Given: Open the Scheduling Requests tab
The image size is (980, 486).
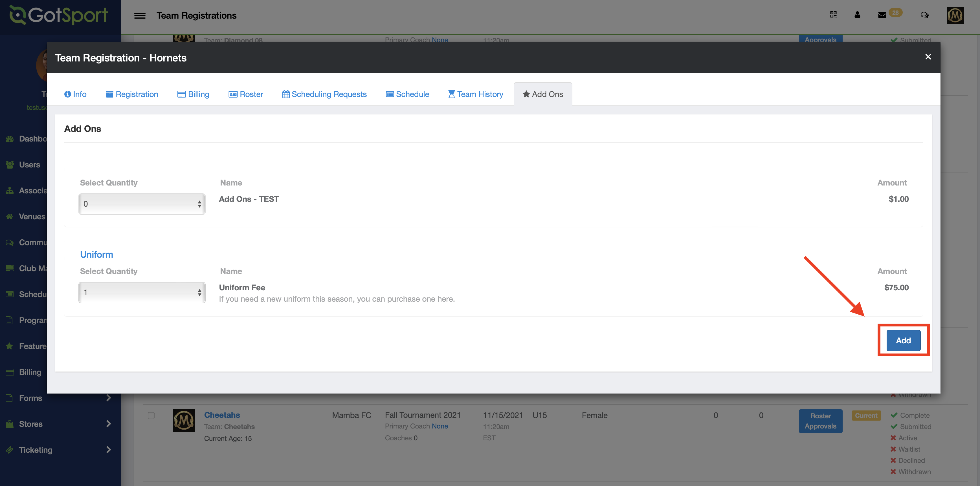Looking at the screenshot, I should [324, 94].
